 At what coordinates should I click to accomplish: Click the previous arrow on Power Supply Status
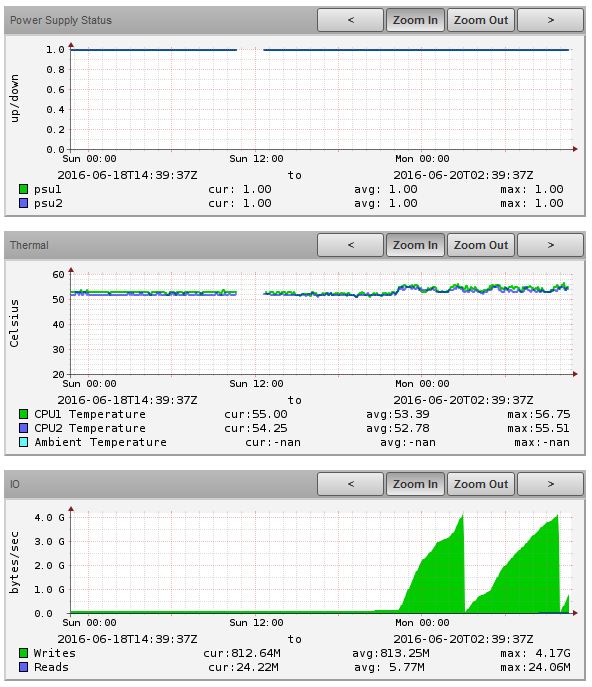(x=350, y=20)
